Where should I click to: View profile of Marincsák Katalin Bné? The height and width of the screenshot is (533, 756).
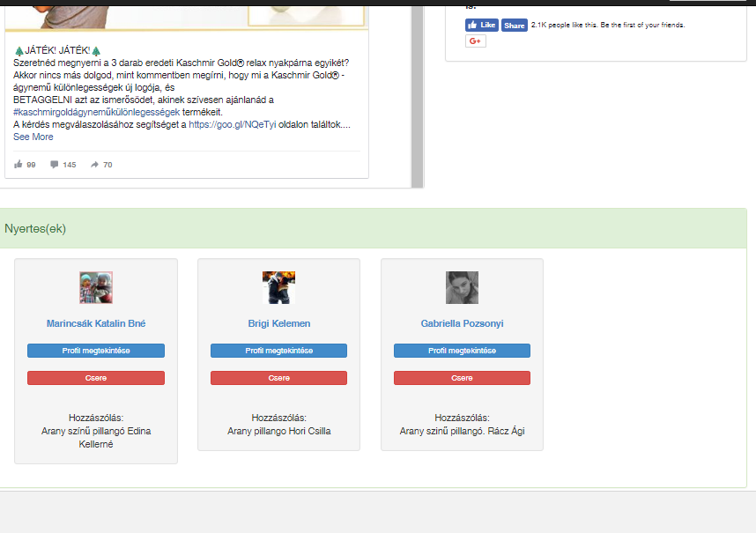(x=96, y=351)
